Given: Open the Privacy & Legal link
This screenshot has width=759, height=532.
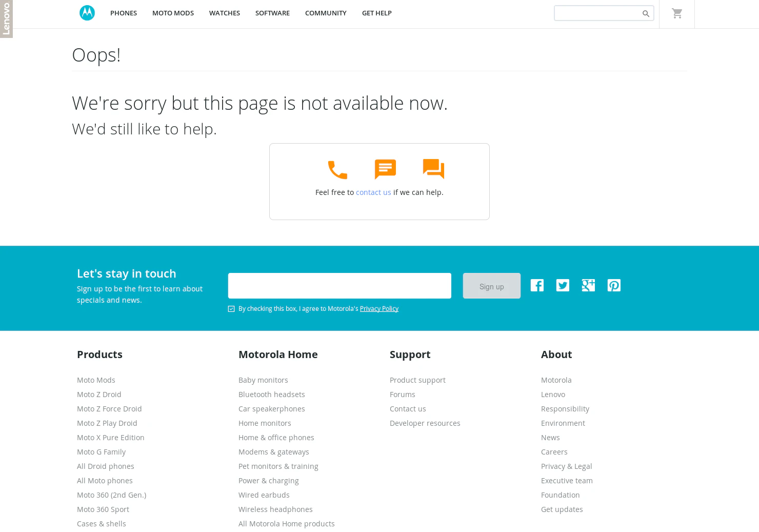Looking at the screenshot, I should tap(567, 466).
